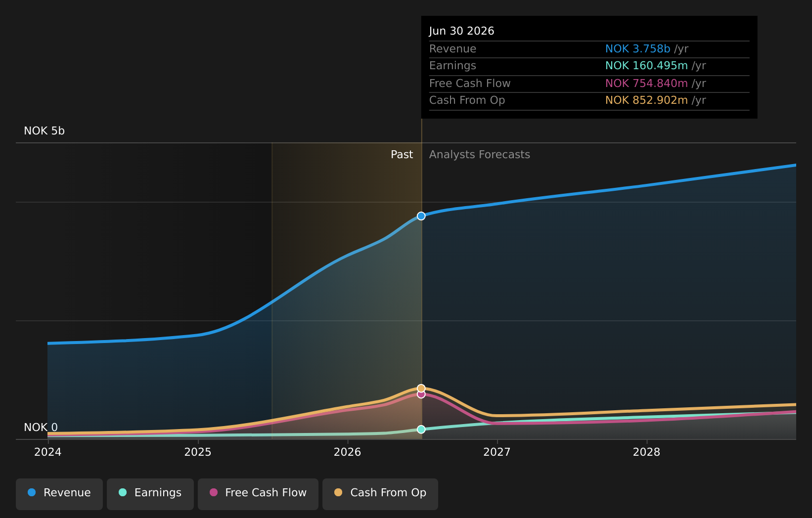Click the Past label in chart
812x518 pixels.
(402, 155)
